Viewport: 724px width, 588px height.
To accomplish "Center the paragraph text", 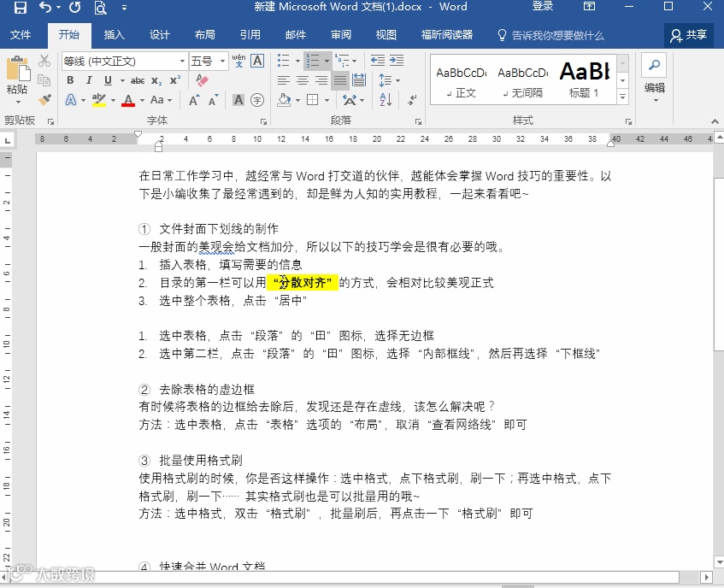I will click(x=303, y=80).
